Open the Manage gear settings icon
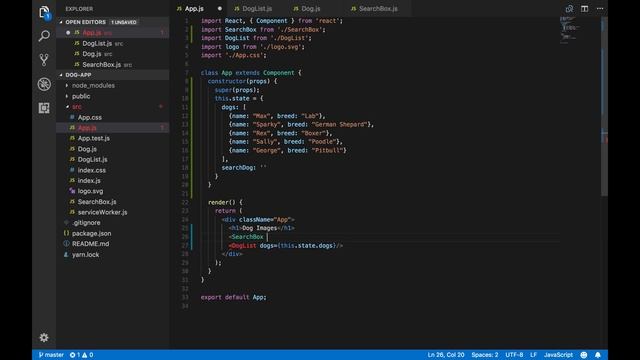640x360 pixels. tap(44, 338)
